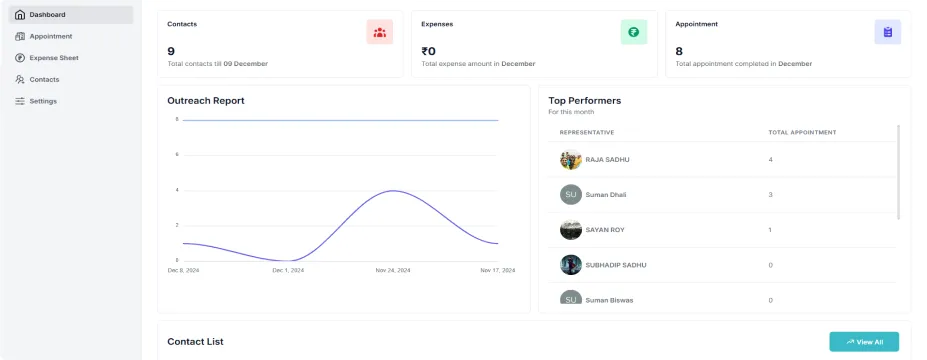Select the Suman Dhali name

point(605,194)
